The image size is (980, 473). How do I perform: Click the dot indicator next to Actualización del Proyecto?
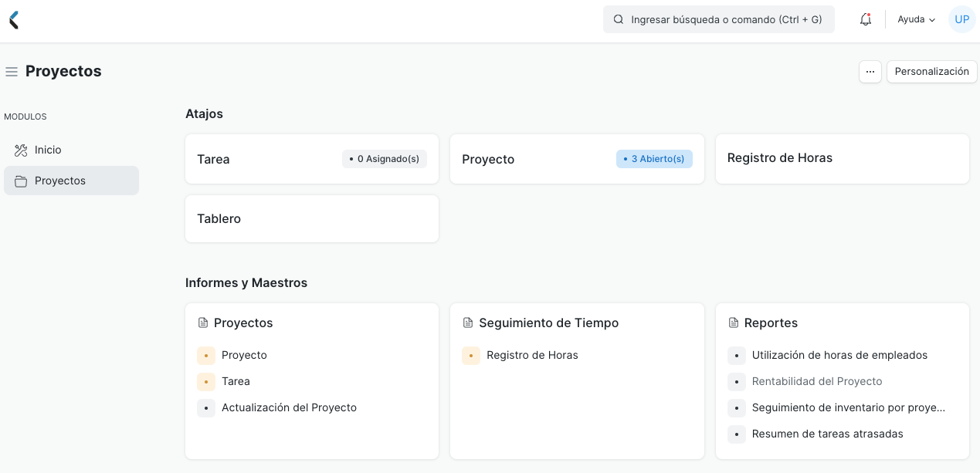pyautogui.click(x=206, y=407)
